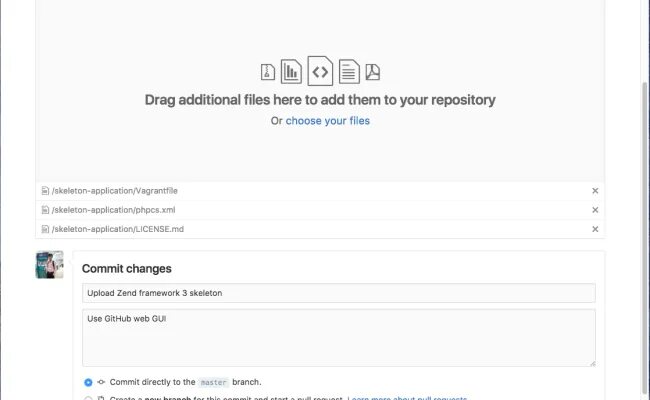This screenshot has height=400, width=650.
Task: Click the user avatar thumbnail
Action: [x=50, y=265]
